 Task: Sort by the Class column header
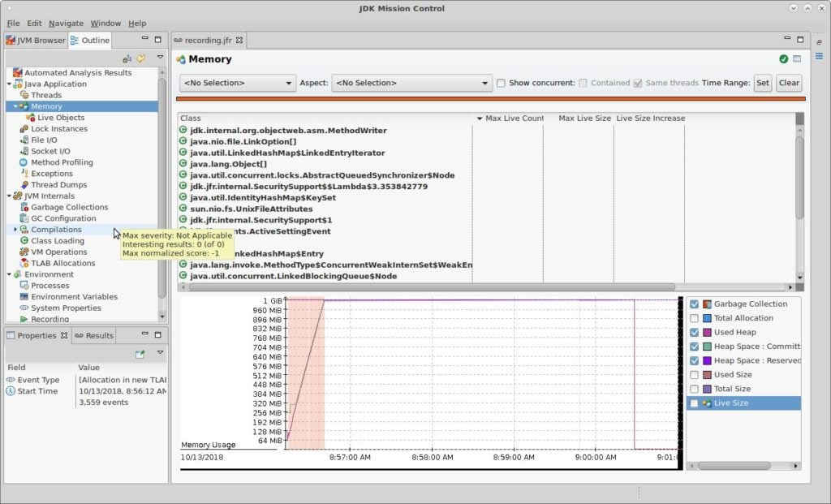325,118
